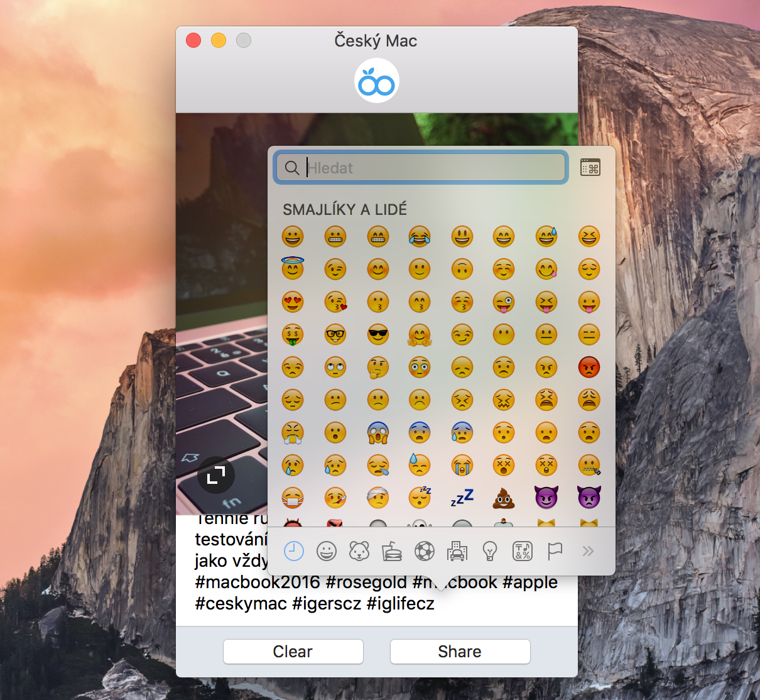Click the Clear button
Viewport: 760px width, 700px height.
(x=293, y=652)
